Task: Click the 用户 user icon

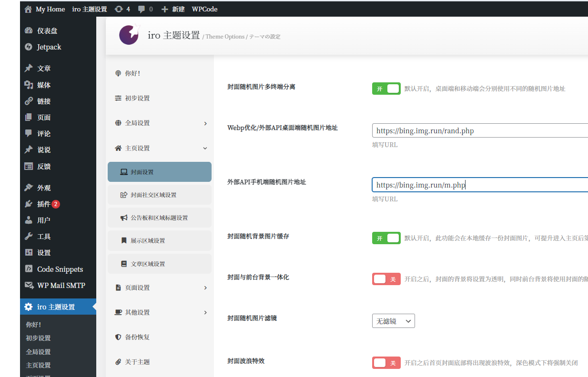Action: click(29, 220)
